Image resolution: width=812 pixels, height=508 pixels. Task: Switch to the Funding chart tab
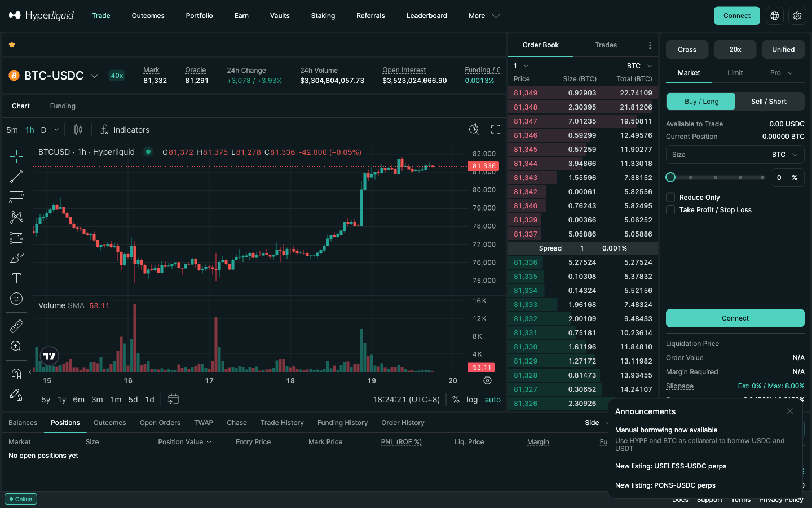tap(63, 106)
